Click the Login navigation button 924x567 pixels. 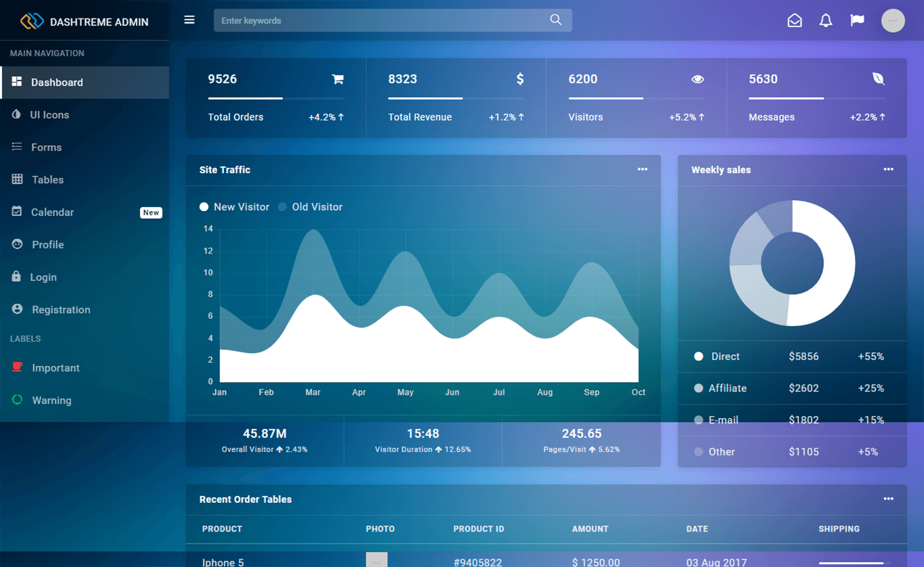(x=44, y=276)
